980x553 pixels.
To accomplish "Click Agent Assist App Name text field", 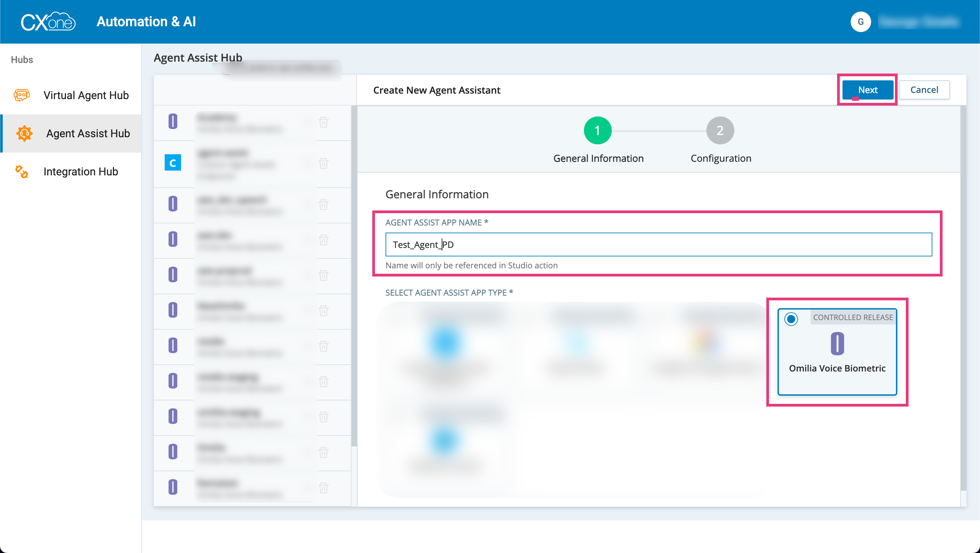I will coord(658,244).
